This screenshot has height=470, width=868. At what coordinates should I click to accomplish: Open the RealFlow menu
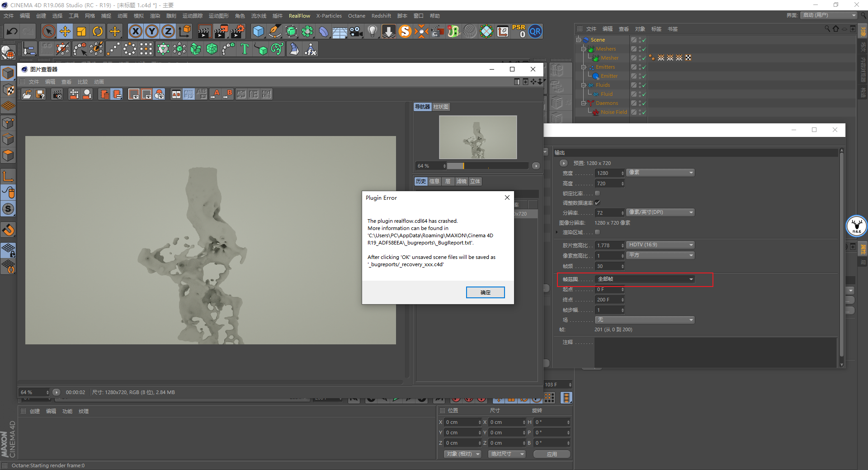[299, 16]
